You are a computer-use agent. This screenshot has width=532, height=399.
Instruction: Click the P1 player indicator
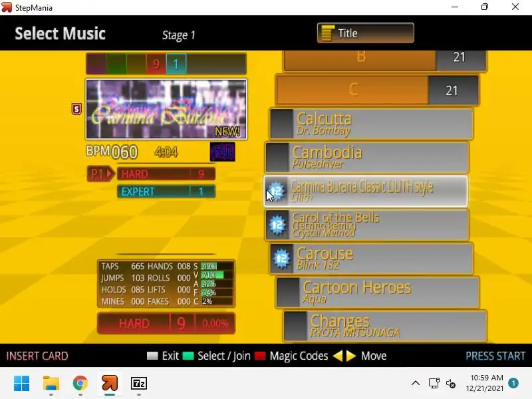click(100, 174)
